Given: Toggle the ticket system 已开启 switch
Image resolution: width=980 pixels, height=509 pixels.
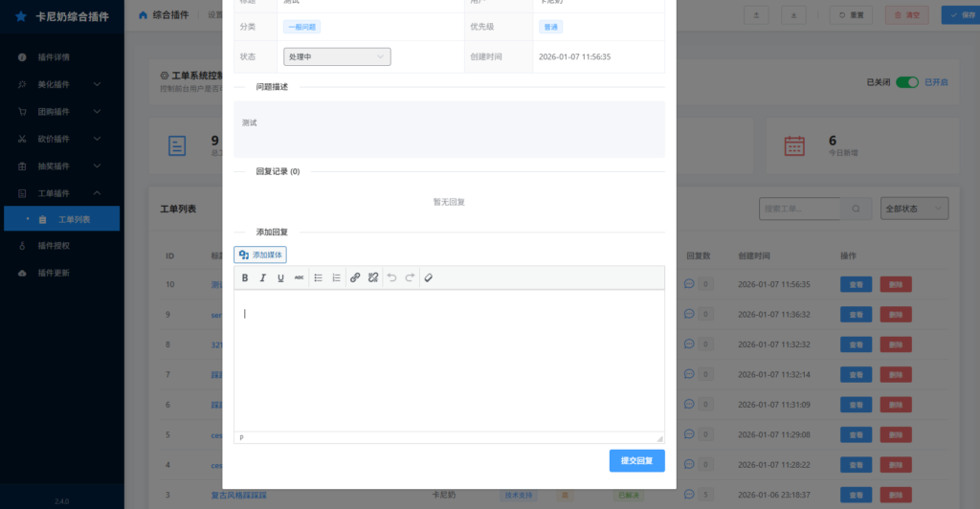Looking at the screenshot, I should (x=907, y=82).
